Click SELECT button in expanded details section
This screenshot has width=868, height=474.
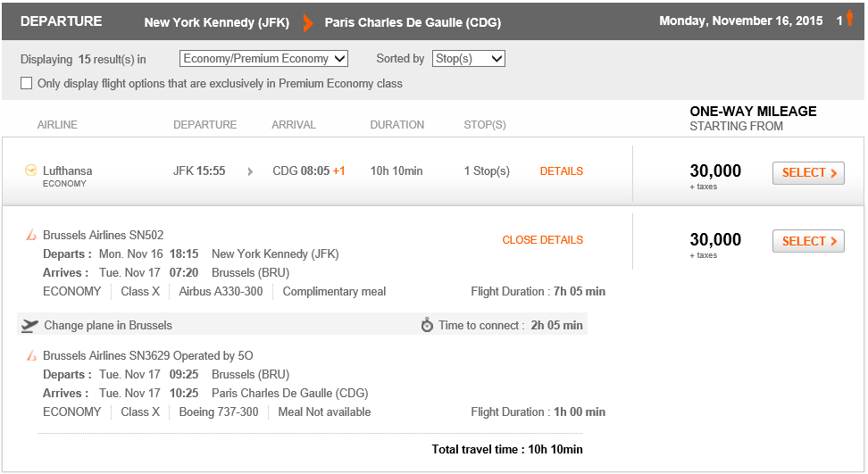[x=808, y=241]
